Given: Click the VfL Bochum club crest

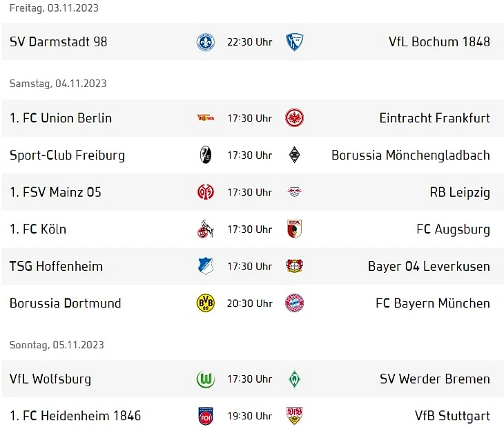Looking at the screenshot, I should point(295,42).
